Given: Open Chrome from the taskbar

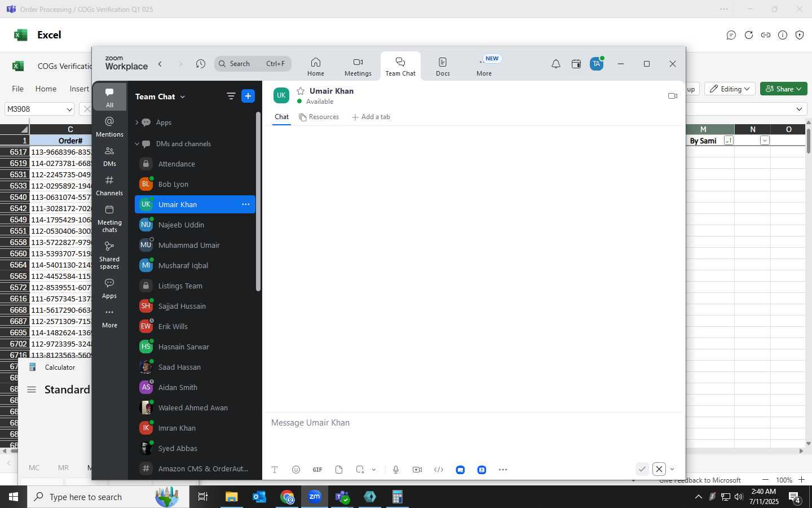Looking at the screenshot, I should coord(288,497).
